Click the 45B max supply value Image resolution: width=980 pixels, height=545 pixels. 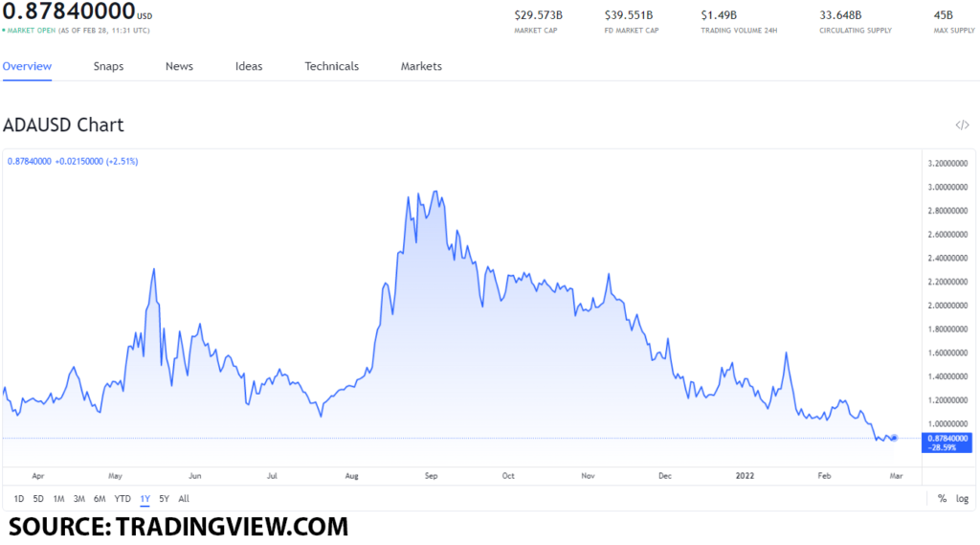point(943,15)
